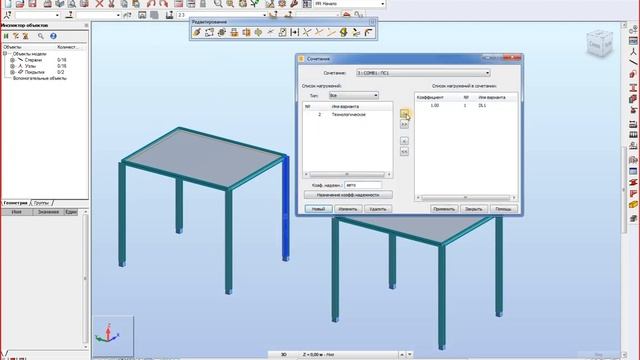
Task: Click the rotate icon in Редактирование toolbar
Action: [222, 32]
